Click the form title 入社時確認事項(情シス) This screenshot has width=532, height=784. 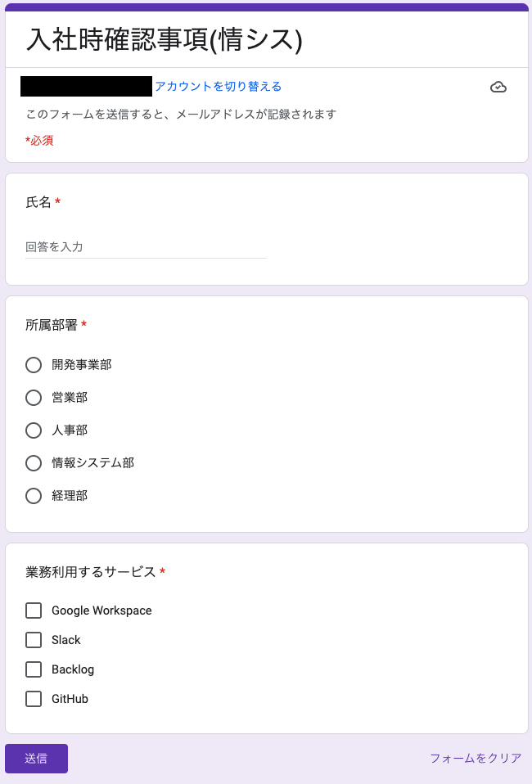pyautogui.click(x=165, y=39)
